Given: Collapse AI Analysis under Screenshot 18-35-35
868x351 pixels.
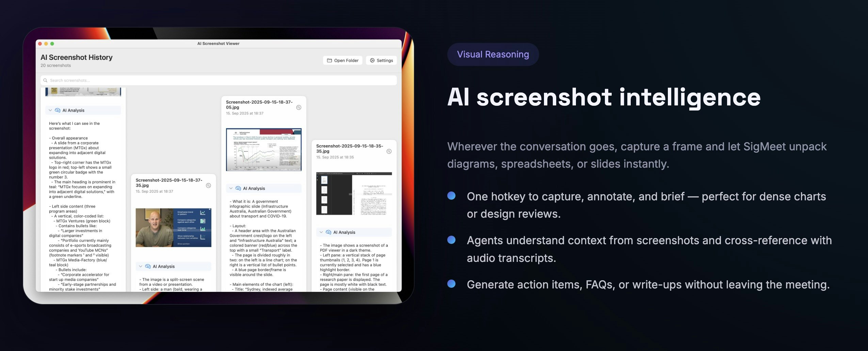Looking at the screenshot, I should pyautogui.click(x=321, y=232).
